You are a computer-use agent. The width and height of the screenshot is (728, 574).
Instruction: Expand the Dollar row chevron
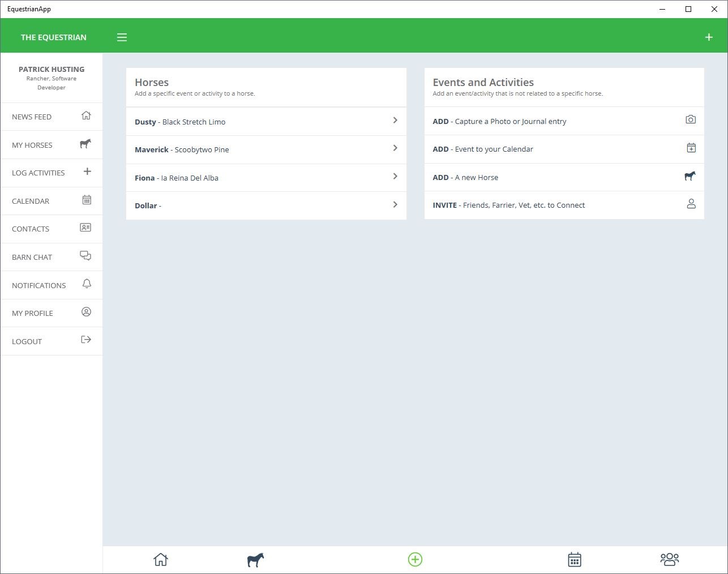click(395, 204)
